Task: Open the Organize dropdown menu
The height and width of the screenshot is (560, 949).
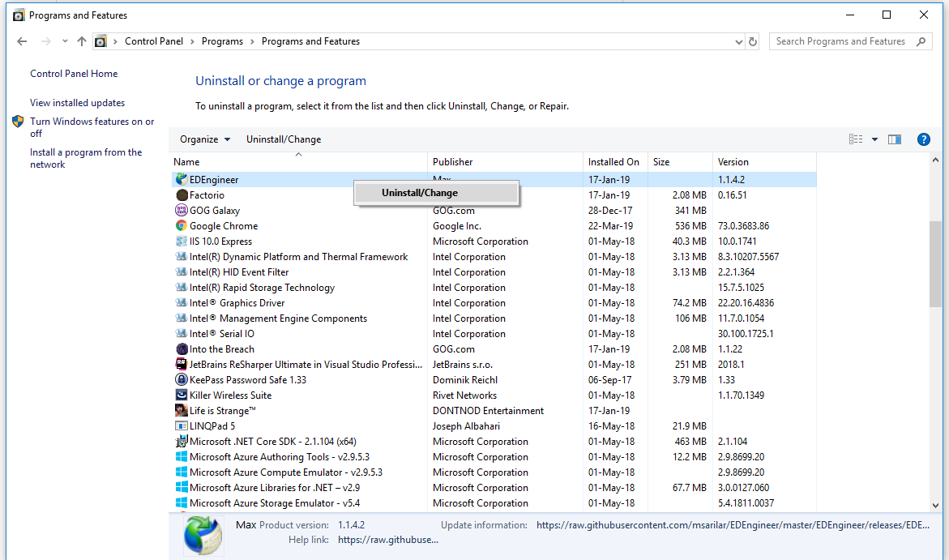Action: tap(204, 139)
